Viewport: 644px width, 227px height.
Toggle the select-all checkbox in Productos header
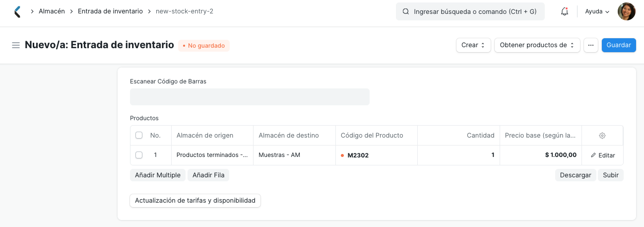pyautogui.click(x=139, y=135)
